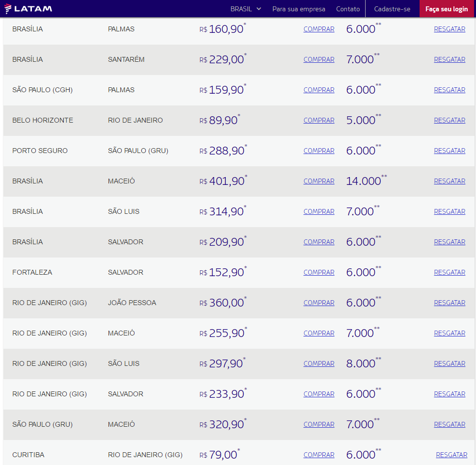Buy Rio de Janeiro (GIG) to Maceió fare

[319, 333]
